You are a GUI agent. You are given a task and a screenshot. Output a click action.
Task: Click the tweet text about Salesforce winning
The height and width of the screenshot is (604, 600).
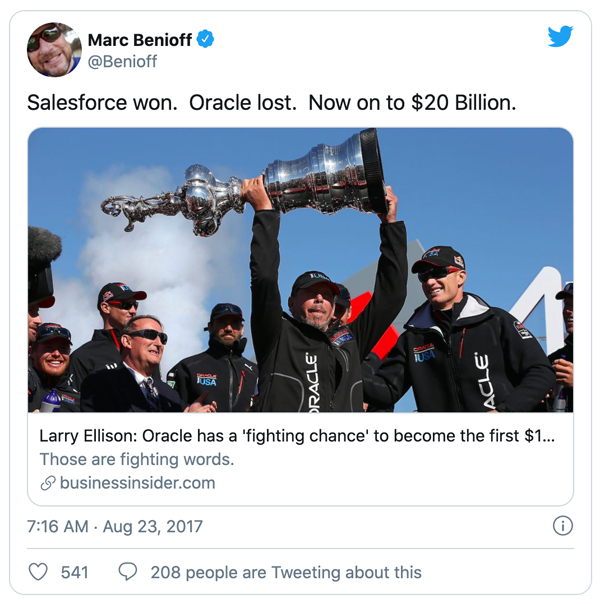click(x=270, y=103)
